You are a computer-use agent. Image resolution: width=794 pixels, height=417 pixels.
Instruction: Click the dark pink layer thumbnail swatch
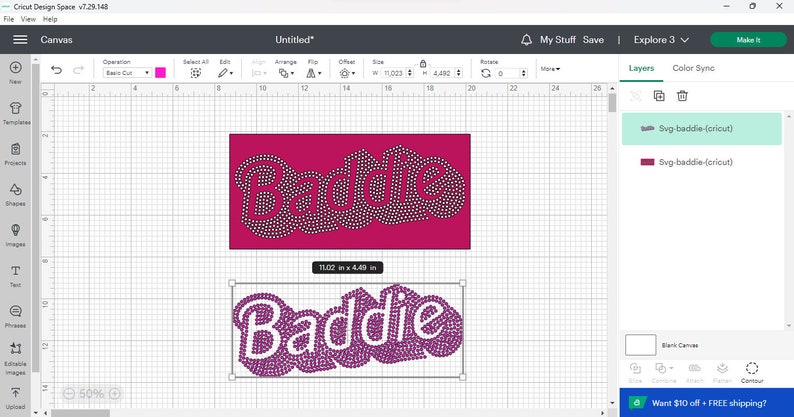click(647, 162)
